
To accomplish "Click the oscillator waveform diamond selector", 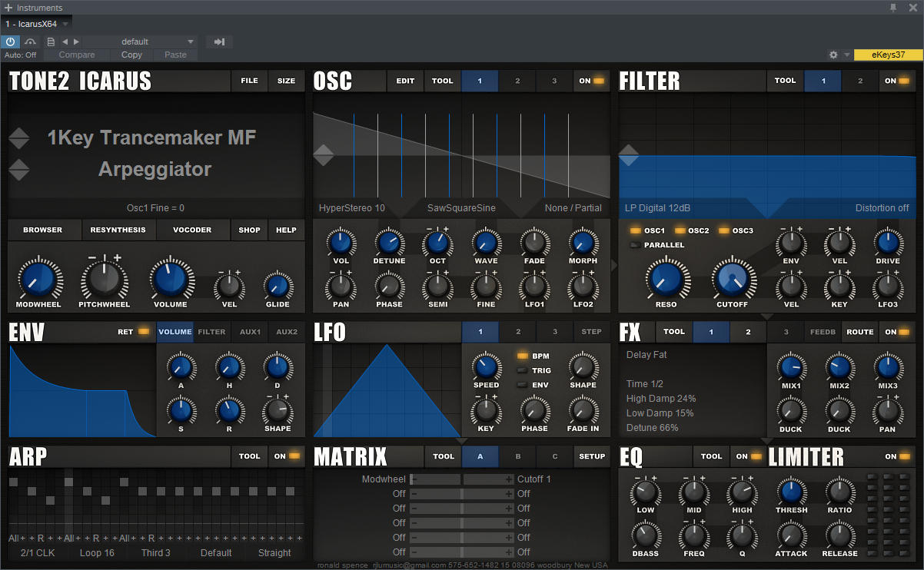I will coord(324,154).
